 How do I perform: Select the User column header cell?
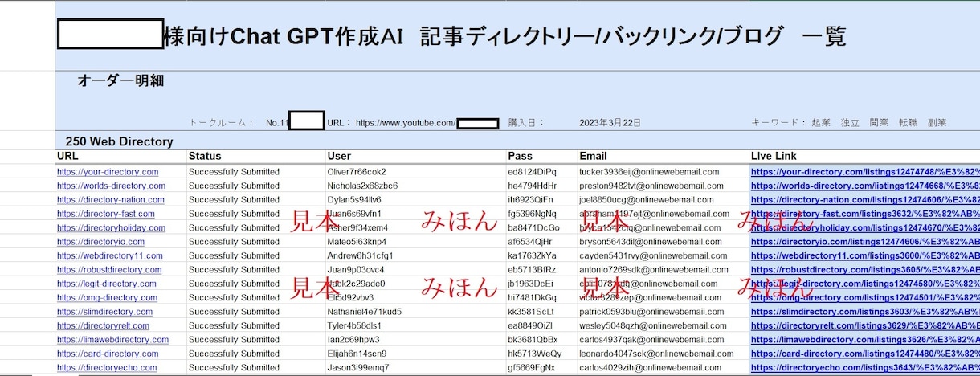(415, 156)
